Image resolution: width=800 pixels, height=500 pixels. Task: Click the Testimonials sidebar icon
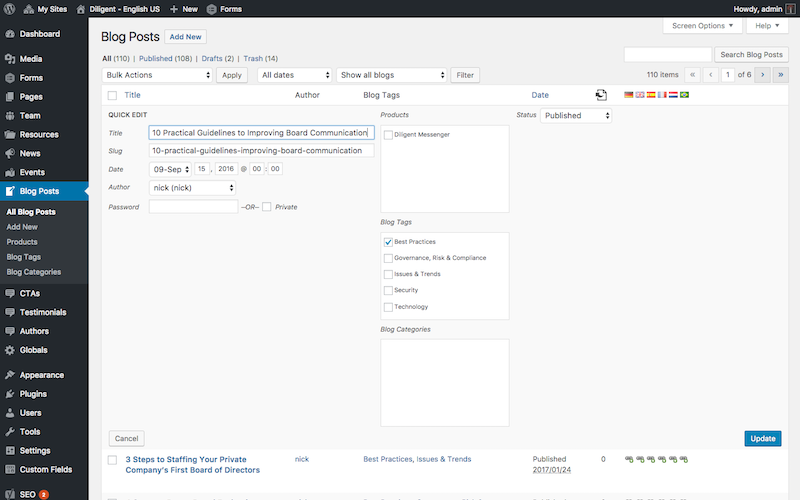point(10,312)
